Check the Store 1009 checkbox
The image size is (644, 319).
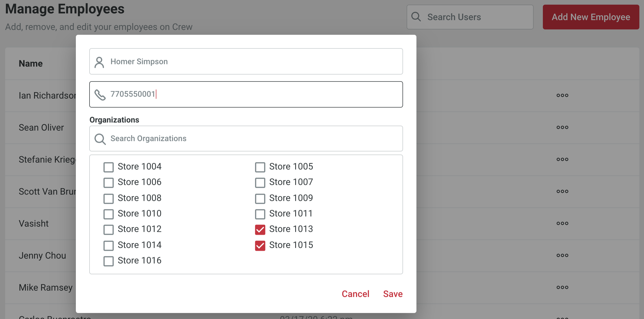pyautogui.click(x=260, y=199)
